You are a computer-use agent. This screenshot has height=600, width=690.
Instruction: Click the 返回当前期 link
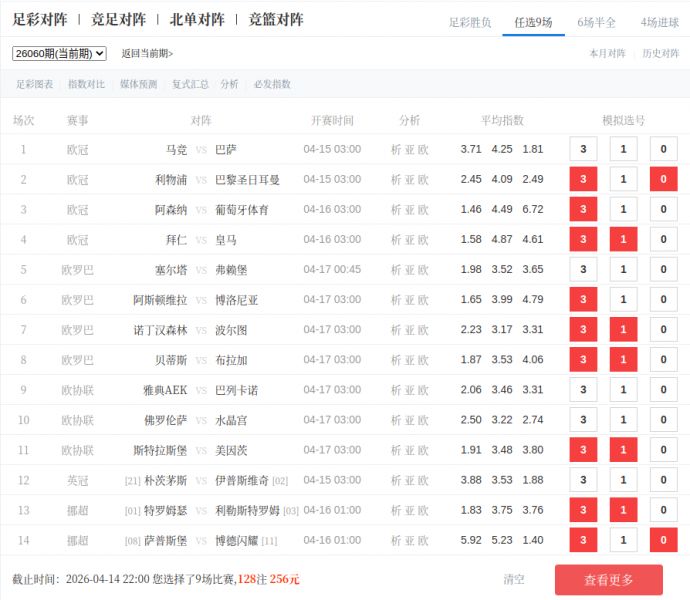coord(147,54)
